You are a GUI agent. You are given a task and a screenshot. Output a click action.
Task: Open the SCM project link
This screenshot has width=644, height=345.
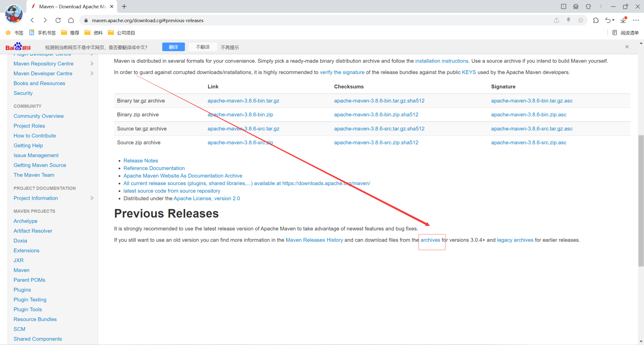pos(19,329)
